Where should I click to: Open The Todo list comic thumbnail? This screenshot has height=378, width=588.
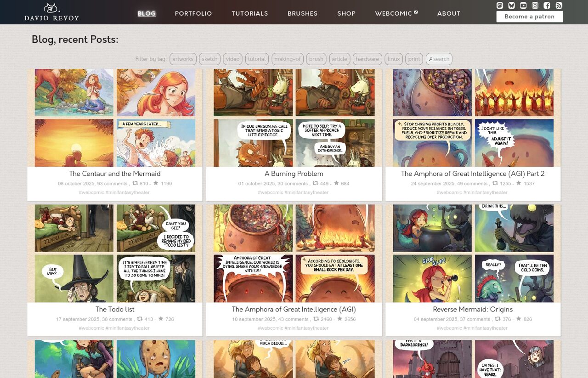pos(115,253)
